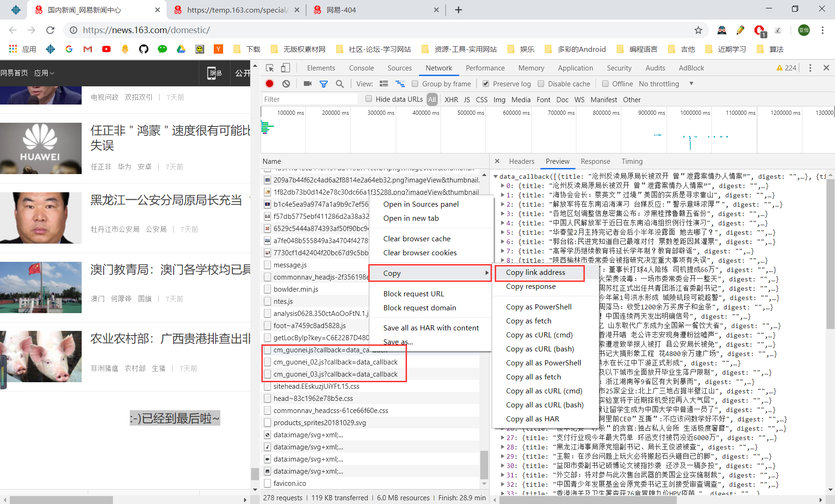Enable Group by frame checkbox

click(415, 84)
